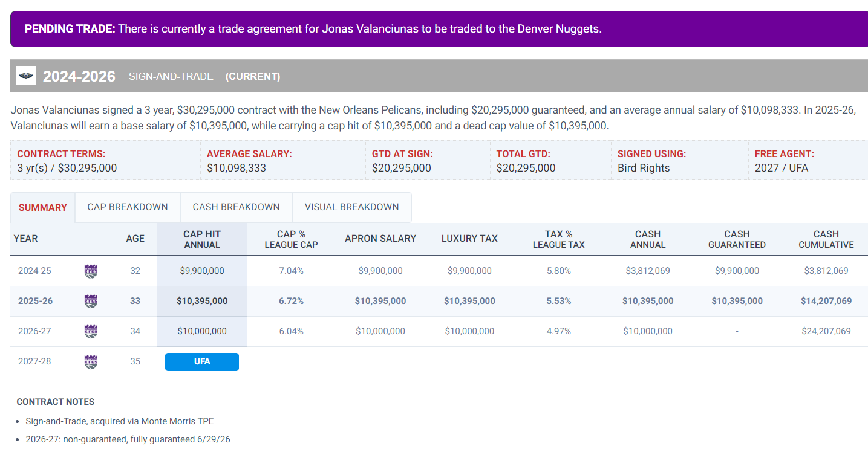Click the purple Pending Trade banner
The height and width of the screenshot is (452, 868).
pyautogui.click(x=439, y=29)
